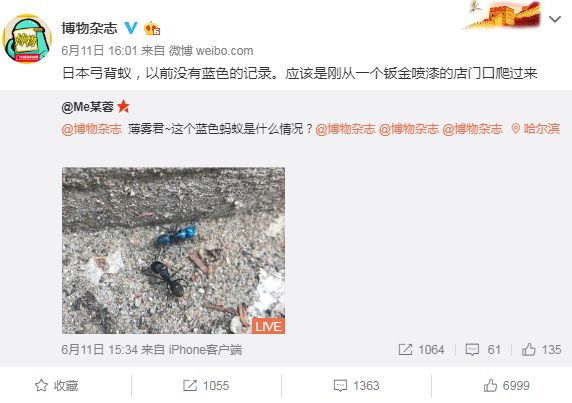
Task: Open comments with 1363 count
Action: (356, 385)
